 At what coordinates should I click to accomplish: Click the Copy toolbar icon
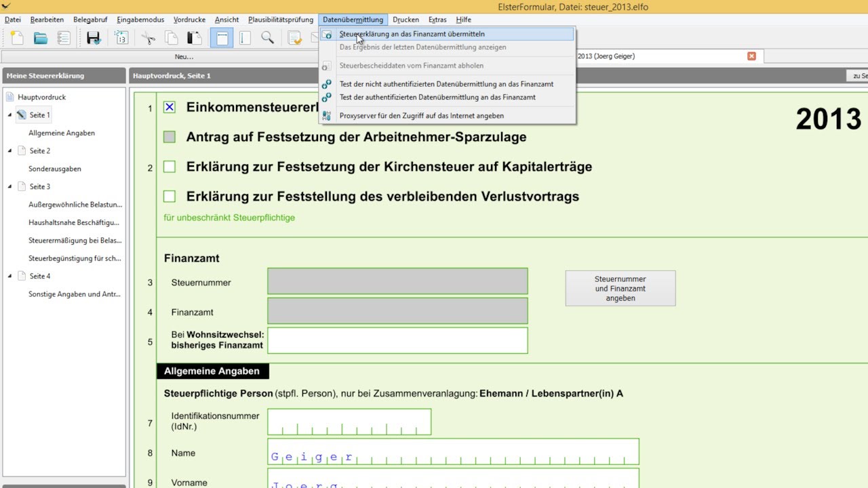[x=172, y=38]
